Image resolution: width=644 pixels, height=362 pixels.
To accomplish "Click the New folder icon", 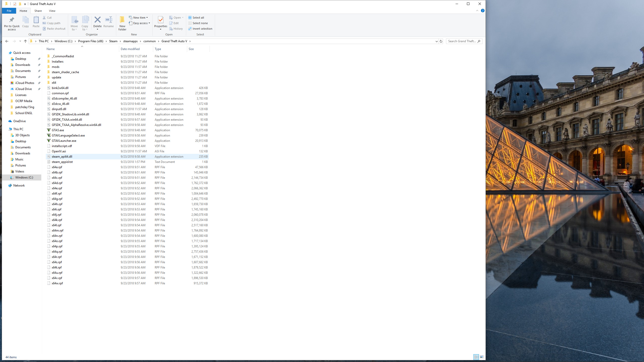I will click(x=122, y=20).
